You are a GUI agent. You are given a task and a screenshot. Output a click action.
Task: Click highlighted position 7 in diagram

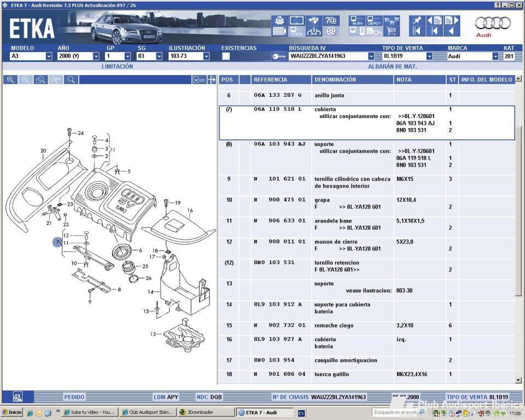click(x=57, y=242)
